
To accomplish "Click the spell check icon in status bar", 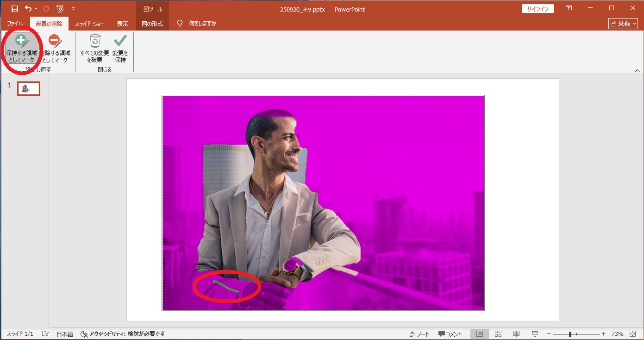I will click(45, 334).
